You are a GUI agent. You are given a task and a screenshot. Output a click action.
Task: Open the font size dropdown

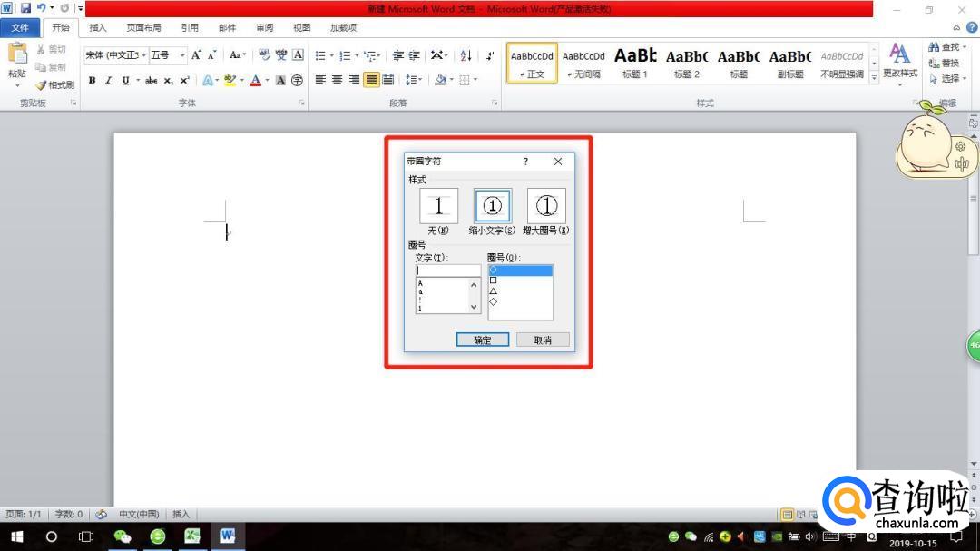tap(182, 55)
